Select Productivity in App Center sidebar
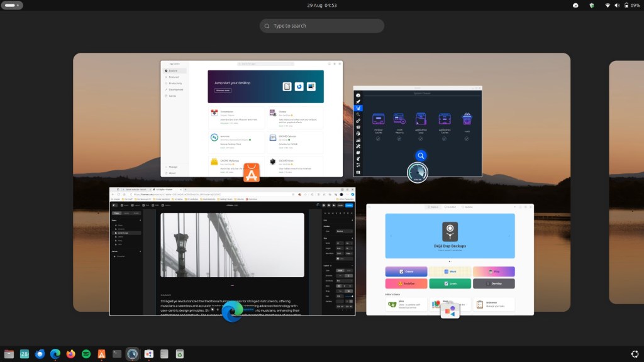 coord(175,83)
